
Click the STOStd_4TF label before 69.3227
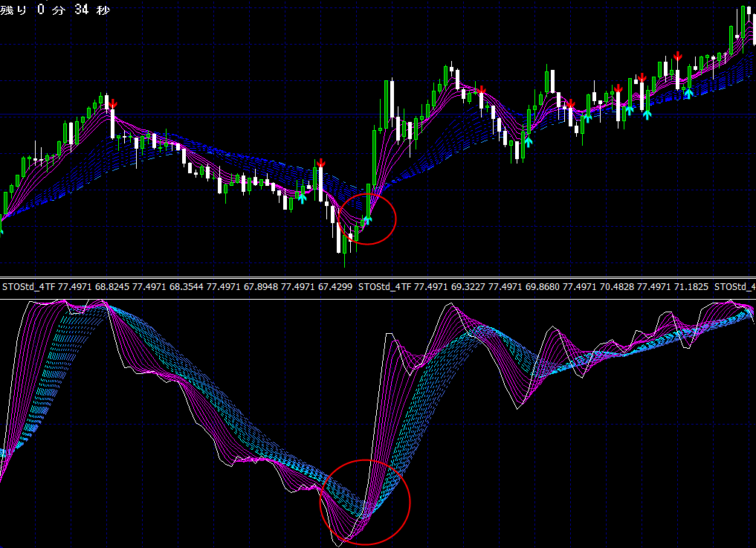coord(385,286)
